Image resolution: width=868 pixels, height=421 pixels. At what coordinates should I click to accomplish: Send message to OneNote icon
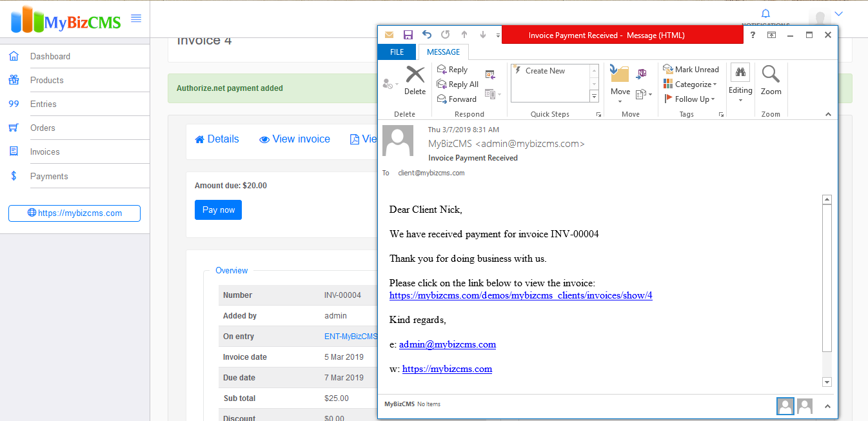[642, 73]
